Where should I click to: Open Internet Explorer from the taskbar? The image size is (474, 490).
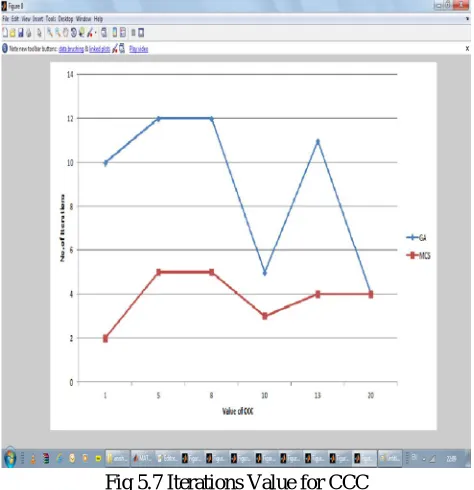(59, 459)
